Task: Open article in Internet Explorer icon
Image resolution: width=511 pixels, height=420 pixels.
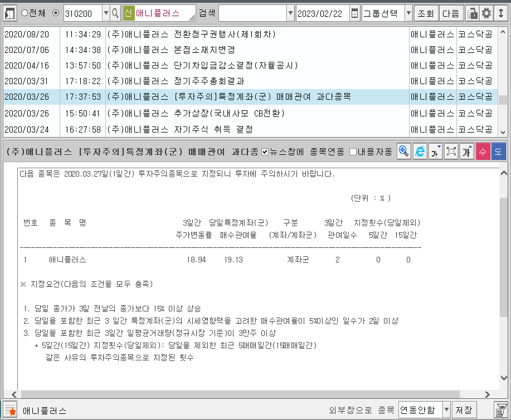Action: tap(421, 152)
